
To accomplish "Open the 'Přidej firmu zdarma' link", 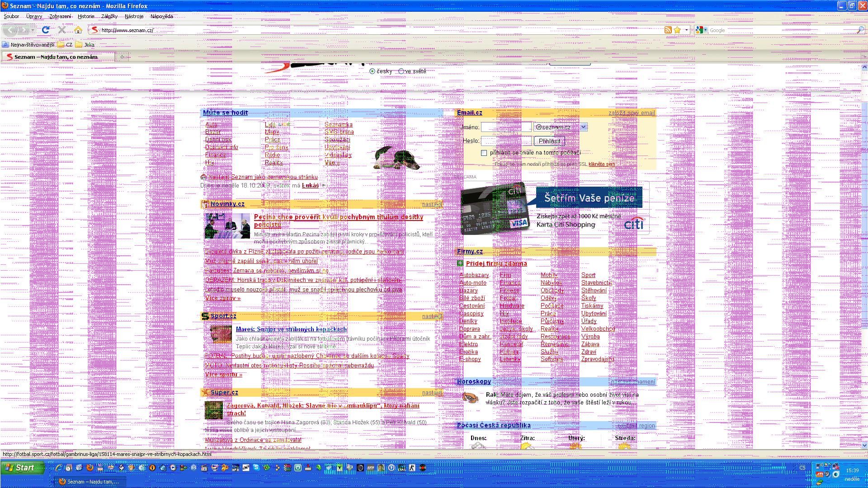I will tap(496, 263).
